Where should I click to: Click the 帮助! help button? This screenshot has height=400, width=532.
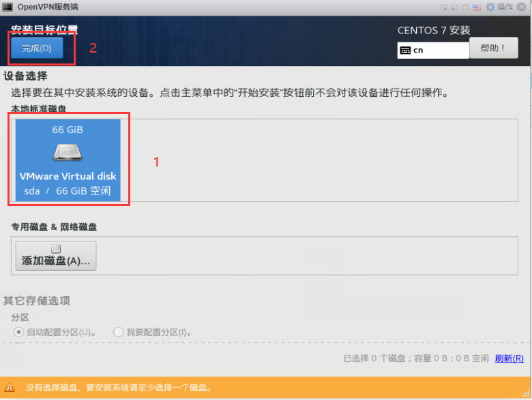coord(494,48)
